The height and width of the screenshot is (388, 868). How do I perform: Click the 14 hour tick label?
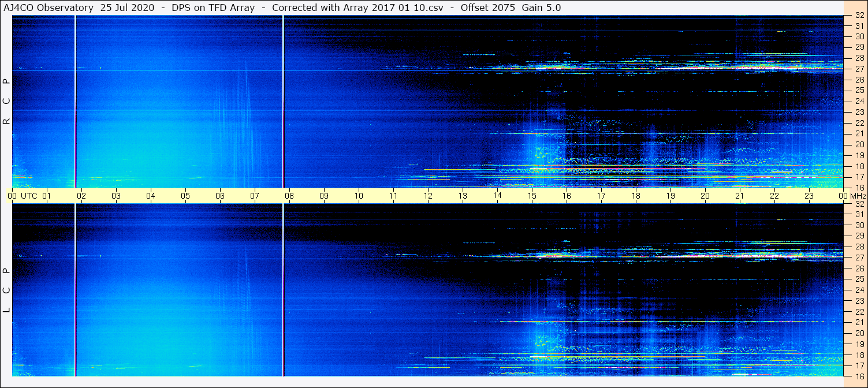tap(497, 196)
